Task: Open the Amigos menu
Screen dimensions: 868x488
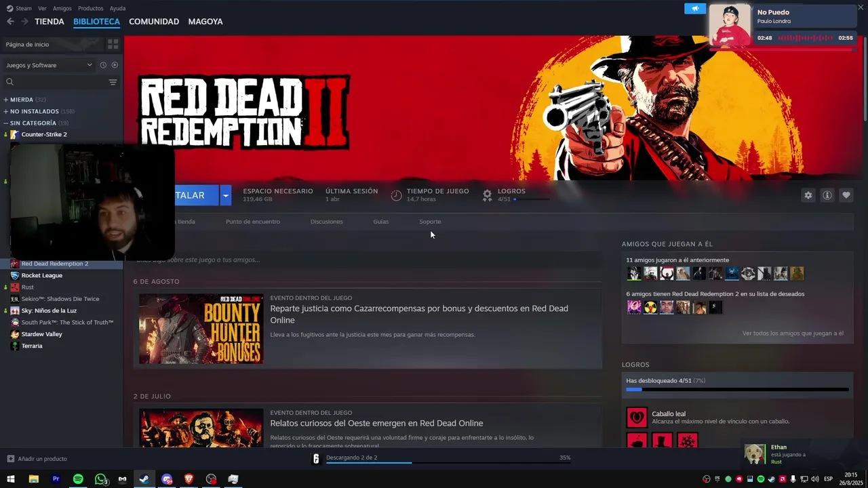Action: point(62,8)
